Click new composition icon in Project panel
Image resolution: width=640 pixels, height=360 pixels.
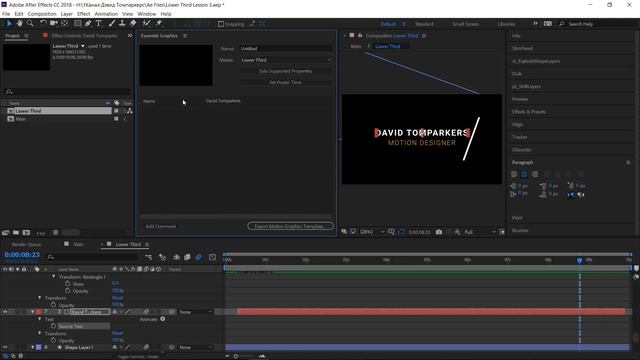click(x=26, y=233)
